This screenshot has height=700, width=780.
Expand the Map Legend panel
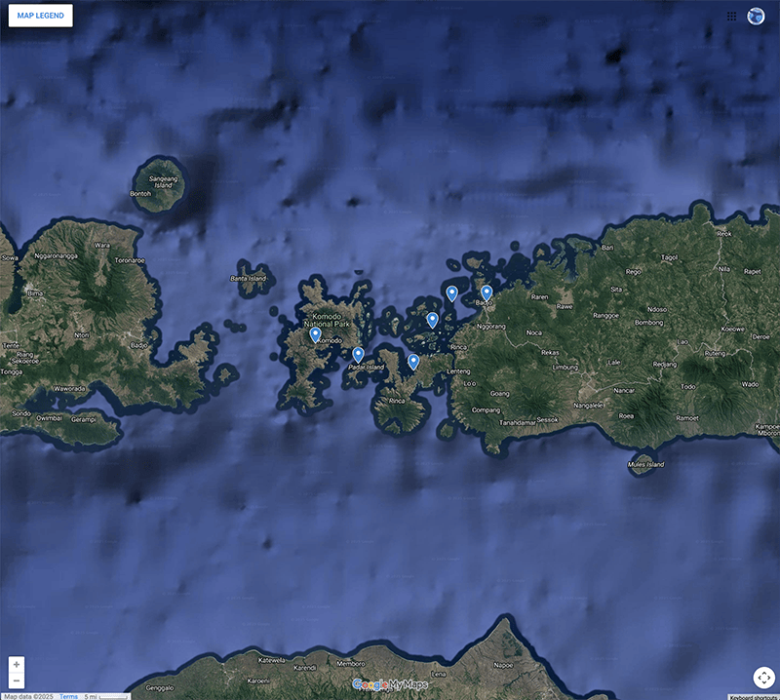[x=39, y=17]
